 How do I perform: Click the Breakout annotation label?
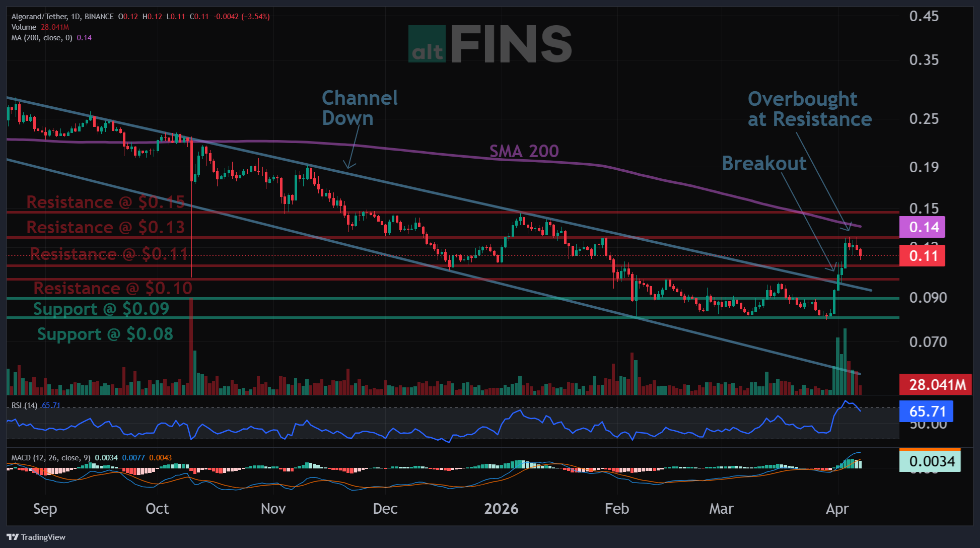click(x=763, y=164)
